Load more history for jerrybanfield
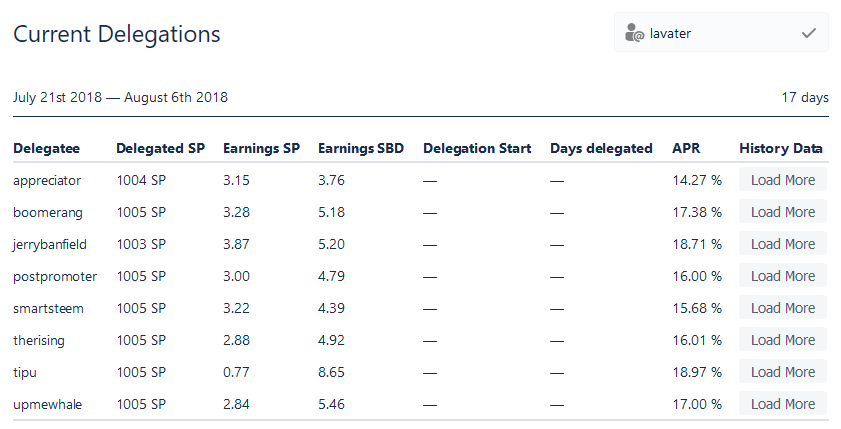The width and height of the screenshot is (841, 429). [x=783, y=244]
